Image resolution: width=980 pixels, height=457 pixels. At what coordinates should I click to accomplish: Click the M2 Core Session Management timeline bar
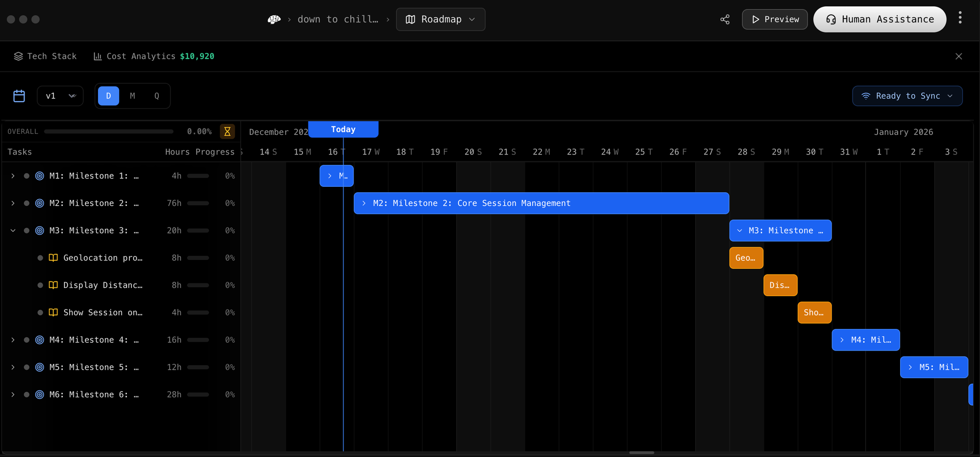click(541, 203)
